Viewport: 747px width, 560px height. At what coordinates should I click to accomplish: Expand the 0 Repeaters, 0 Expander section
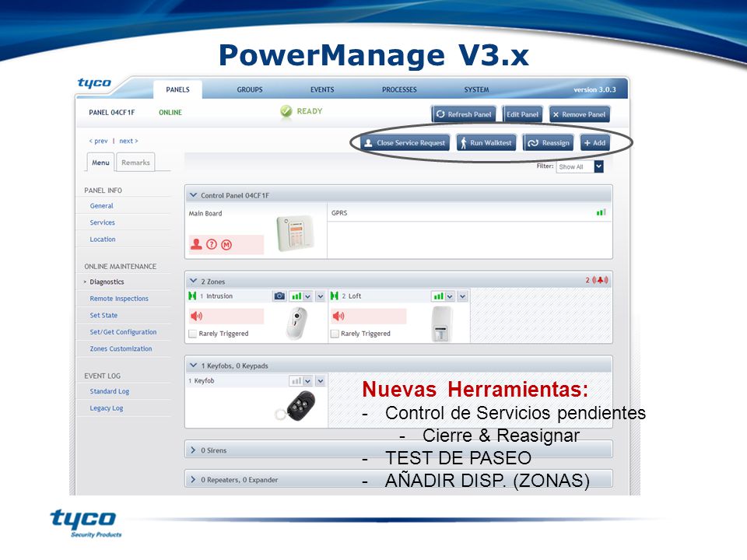pyautogui.click(x=193, y=480)
